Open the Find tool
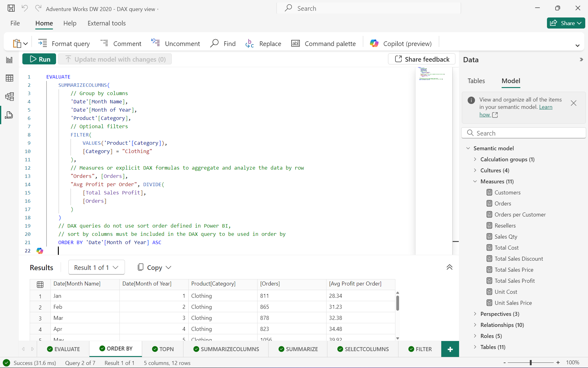The height and width of the screenshot is (368, 588). pyautogui.click(x=224, y=43)
